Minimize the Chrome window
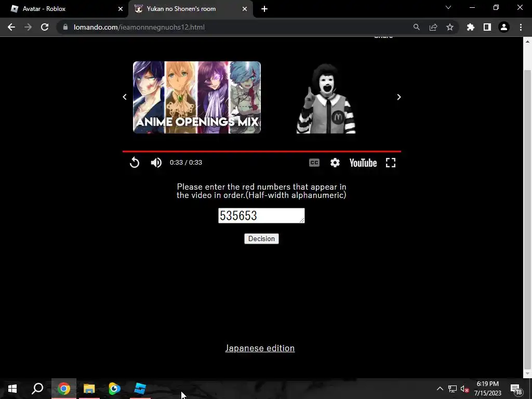Viewport: 532px width, 399px height. 472,7
